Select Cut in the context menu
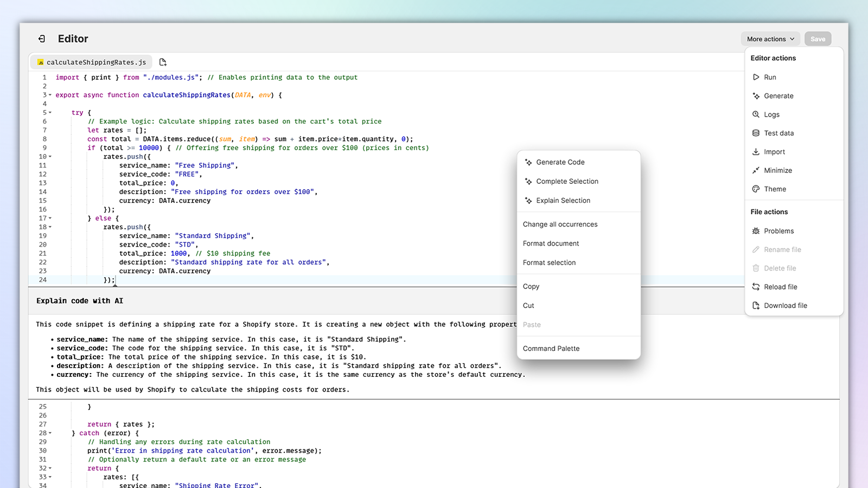868x488 pixels. pyautogui.click(x=579, y=305)
